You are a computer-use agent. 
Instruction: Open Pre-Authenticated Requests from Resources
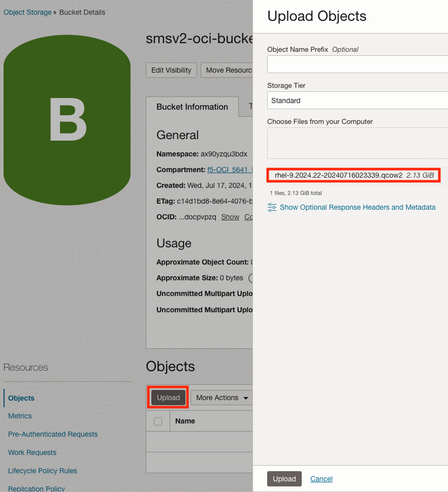pos(53,434)
